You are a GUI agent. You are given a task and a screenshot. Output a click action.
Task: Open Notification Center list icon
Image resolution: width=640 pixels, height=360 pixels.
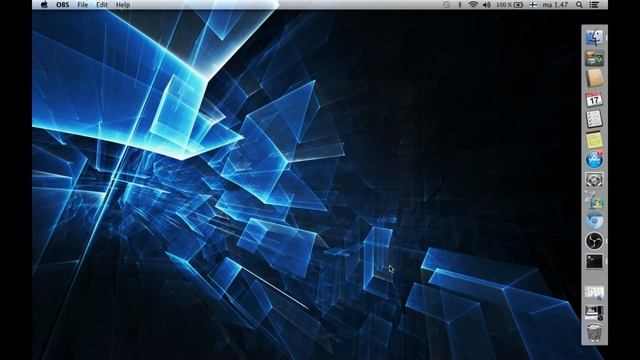594,5
